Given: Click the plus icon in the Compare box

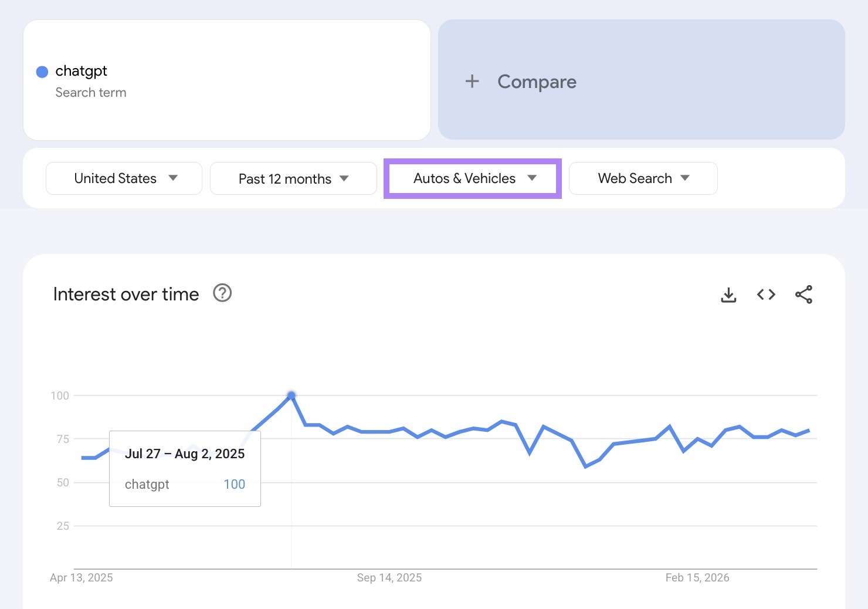Looking at the screenshot, I should pos(472,82).
